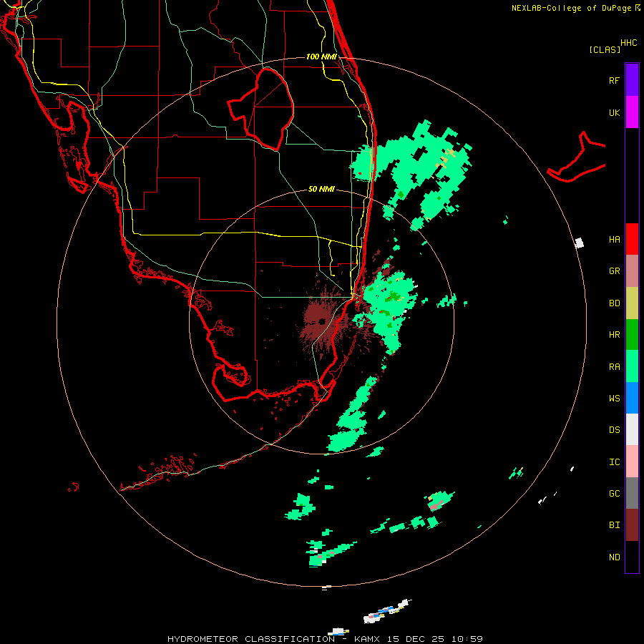Click the HHC product code label

point(628,43)
